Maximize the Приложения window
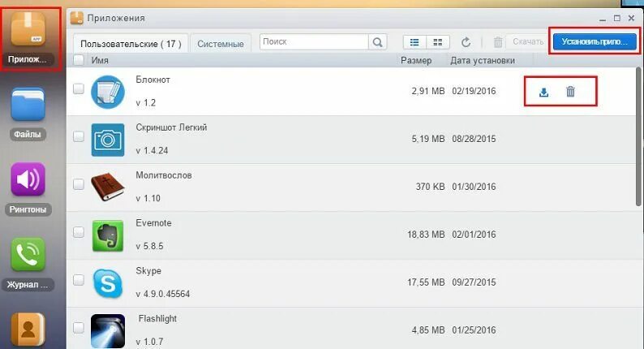644x349 pixels. [x=617, y=18]
